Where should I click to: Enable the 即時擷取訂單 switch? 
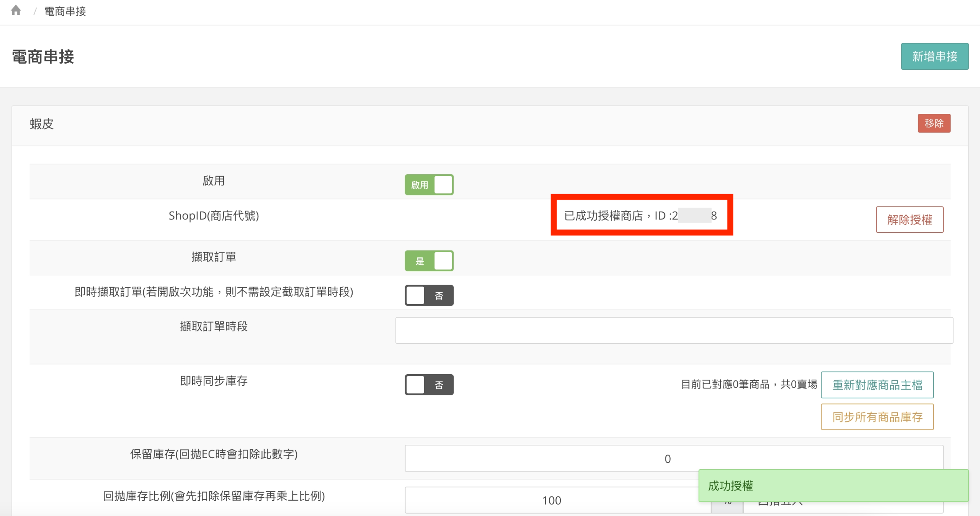pyautogui.click(x=429, y=295)
